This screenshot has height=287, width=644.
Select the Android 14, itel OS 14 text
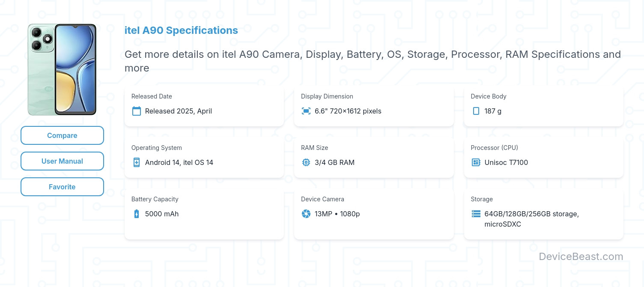click(179, 162)
